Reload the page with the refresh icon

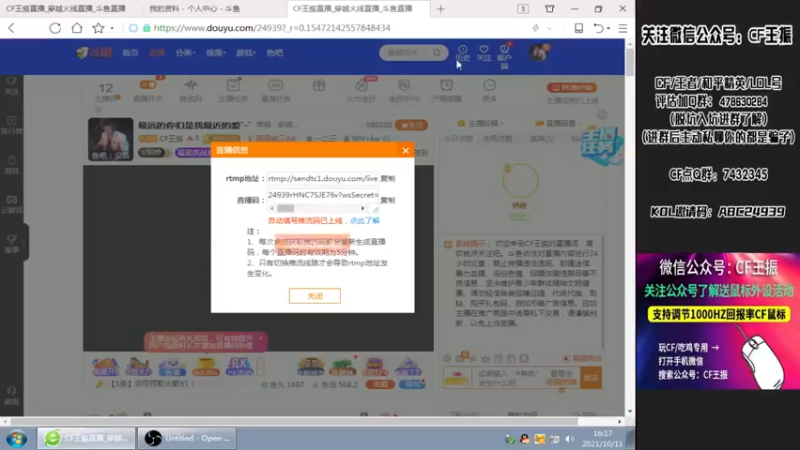[x=55, y=28]
